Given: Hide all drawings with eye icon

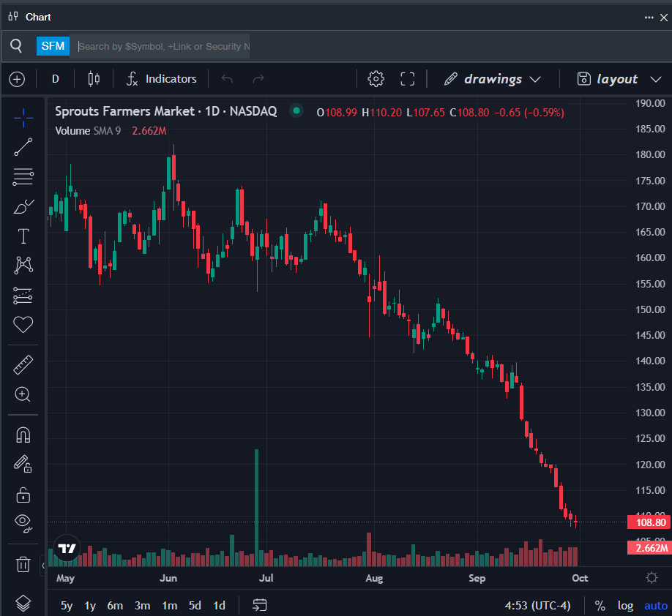Looking at the screenshot, I should [x=23, y=522].
